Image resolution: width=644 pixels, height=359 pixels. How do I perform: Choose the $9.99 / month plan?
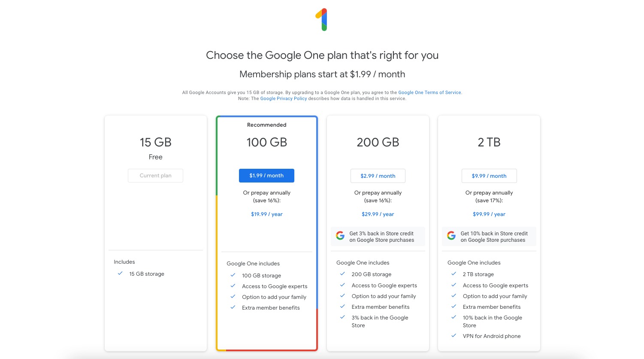pos(489,176)
